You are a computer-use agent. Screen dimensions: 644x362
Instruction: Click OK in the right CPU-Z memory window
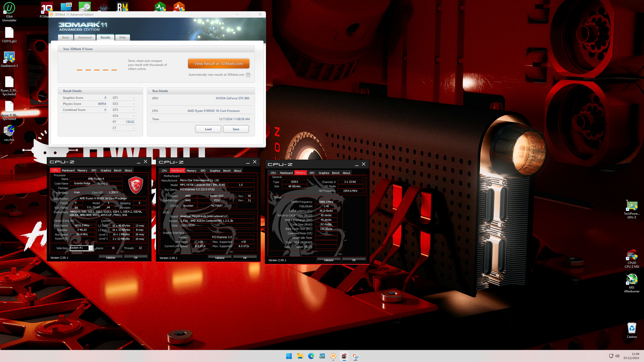(x=354, y=260)
